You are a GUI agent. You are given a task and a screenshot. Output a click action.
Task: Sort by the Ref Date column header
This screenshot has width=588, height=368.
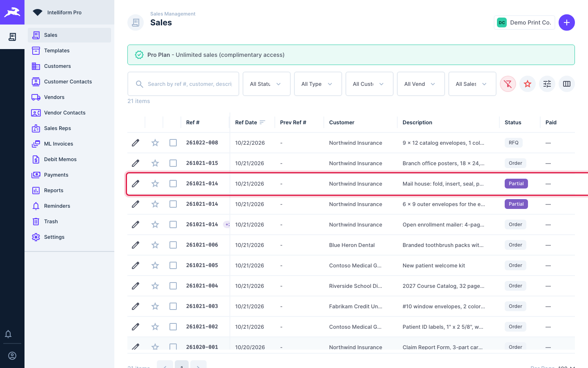[x=250, y=122]
